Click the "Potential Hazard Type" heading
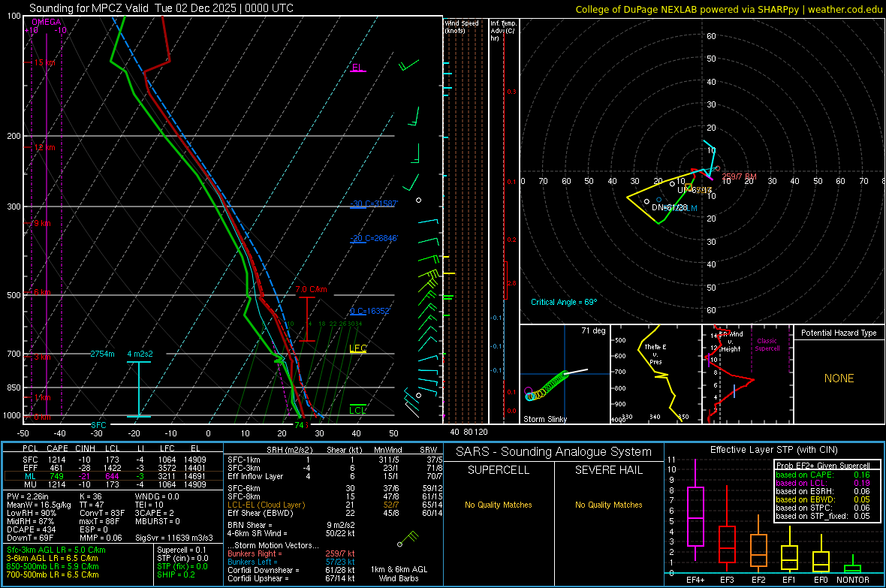Image resolution: width=886 pixels, height=588 pixels. pos(839,333)
